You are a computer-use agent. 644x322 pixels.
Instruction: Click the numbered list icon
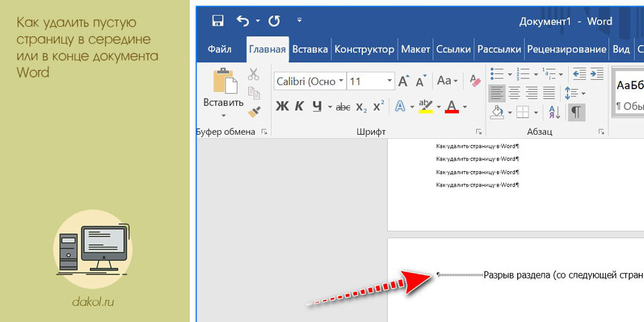coord(523,74)
